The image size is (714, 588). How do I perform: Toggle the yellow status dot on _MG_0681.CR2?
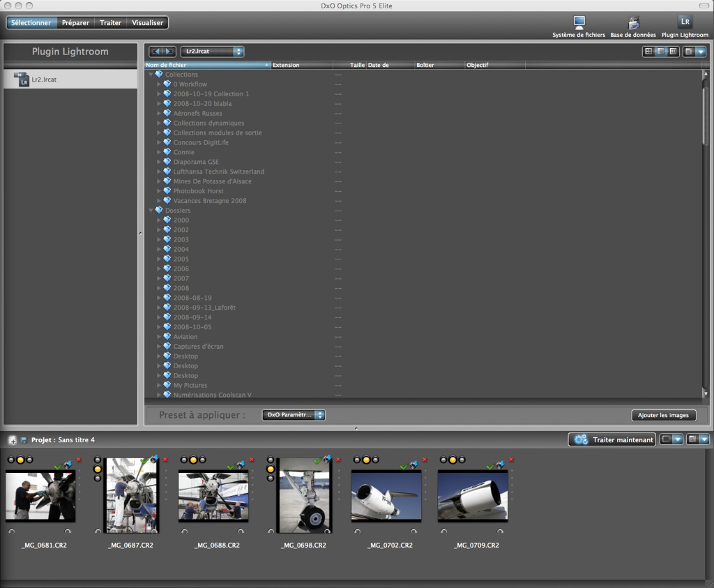20,460
